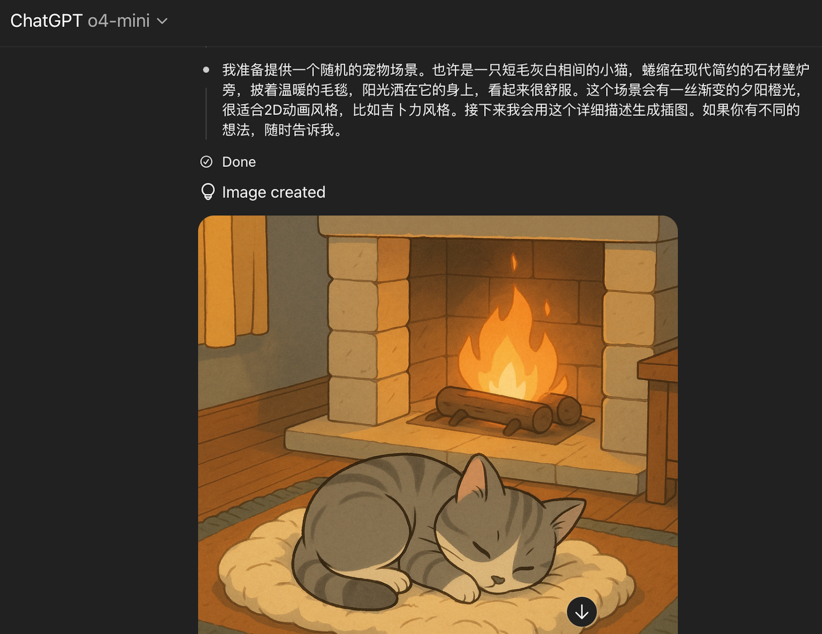The height and width of the screenshot is (634, 822).
Task: Click the checkmark circle icon beside Done
Action: point(207,162)
